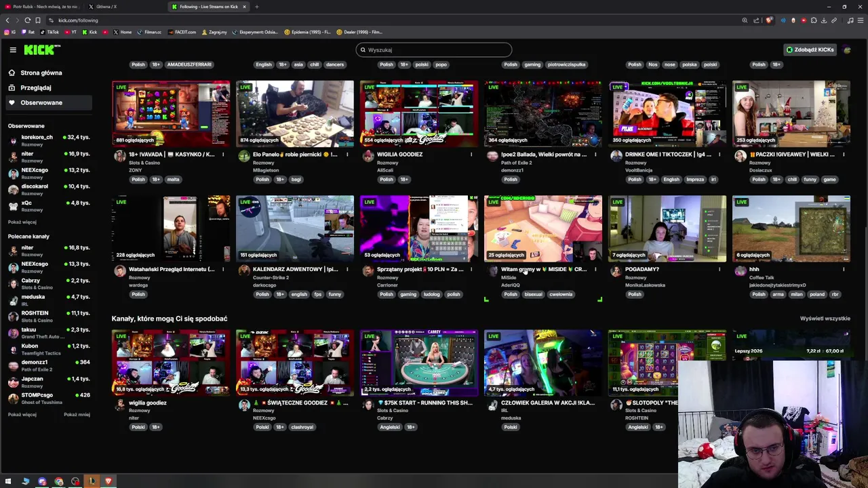
Task: Click the Windows Start button
Action: click(x=8, y=481)
